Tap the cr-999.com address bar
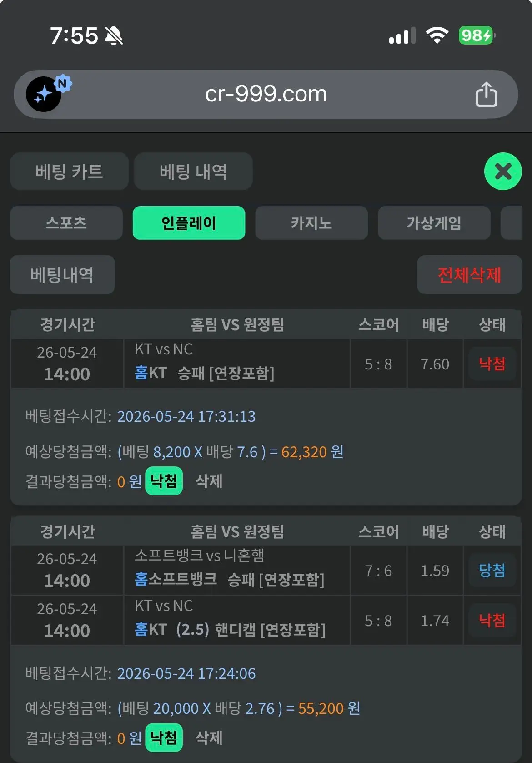 266,94
